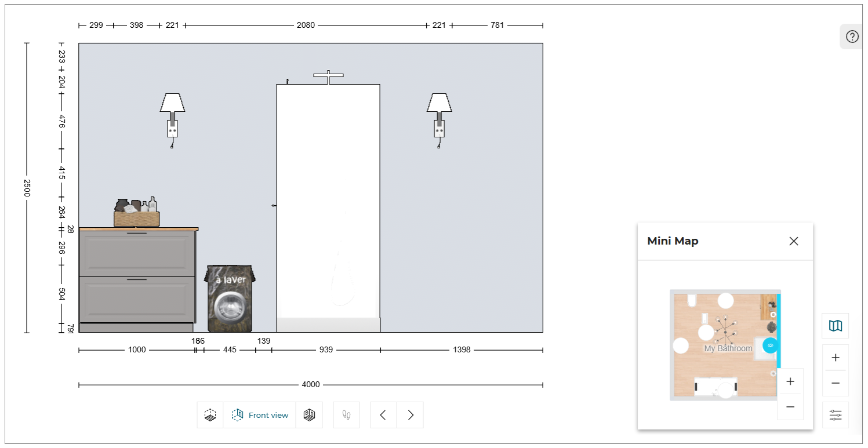
Task: Click the 264 vertical dimension label
Action: [61, 212]
